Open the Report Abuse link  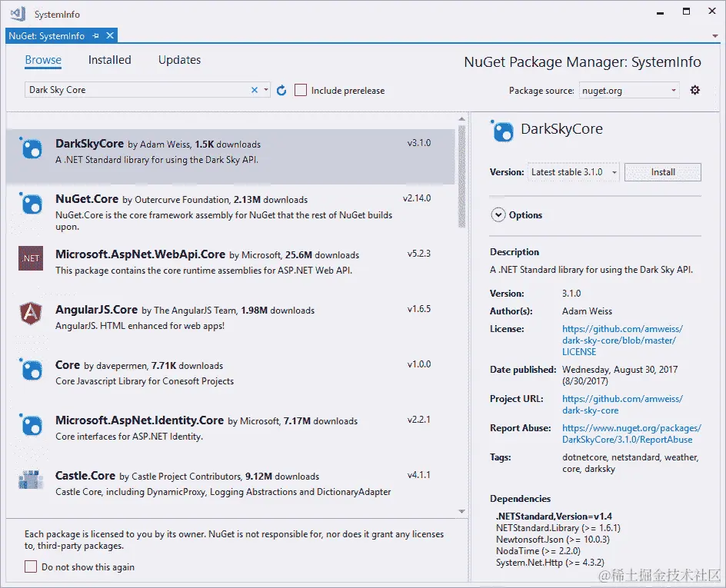pos(631,434)
